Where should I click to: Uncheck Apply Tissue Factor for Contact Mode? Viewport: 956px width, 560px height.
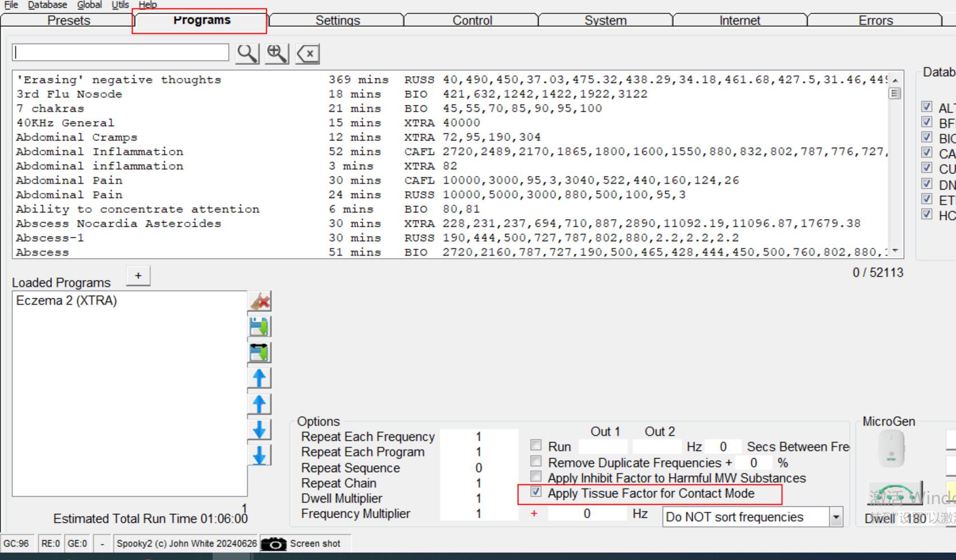coord(536,492)
